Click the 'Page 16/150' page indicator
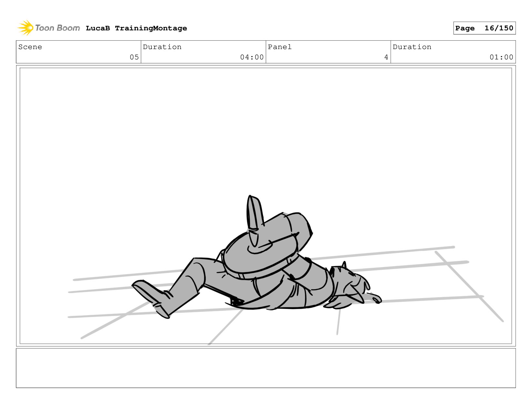This screenshot has height=412, width=532. pos(484,28)
